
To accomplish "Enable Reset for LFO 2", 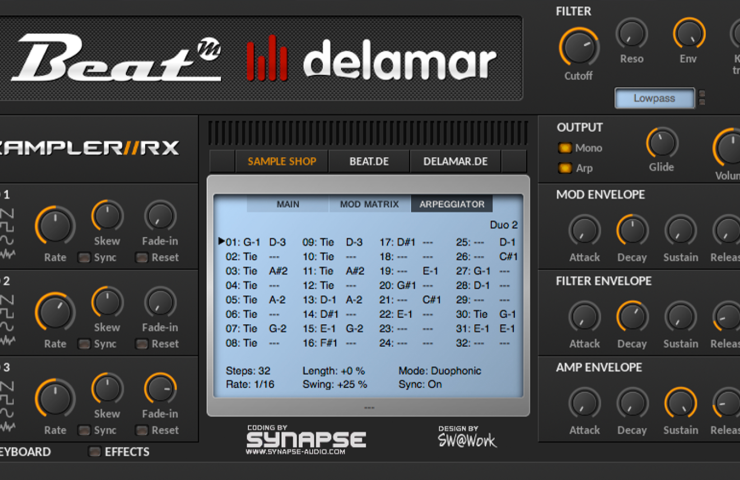I will coord(142,344).
